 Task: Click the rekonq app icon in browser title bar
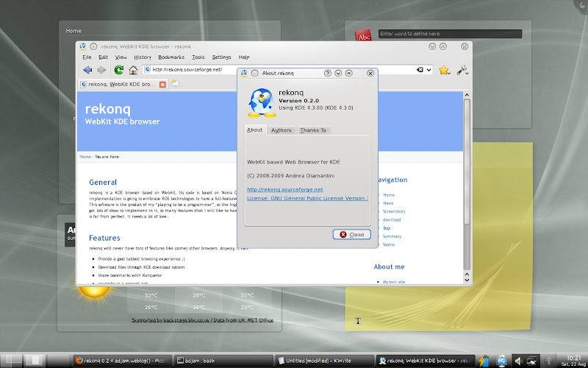point(83,46)
